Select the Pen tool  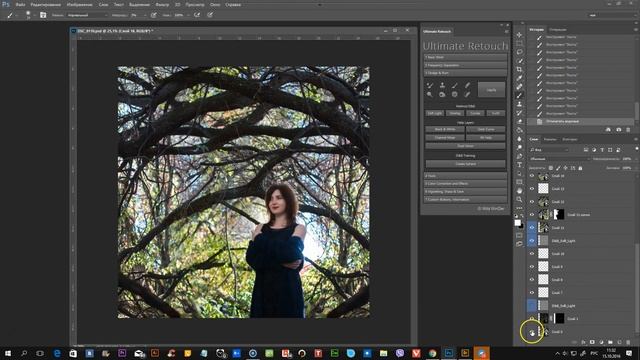click(519, 156)
